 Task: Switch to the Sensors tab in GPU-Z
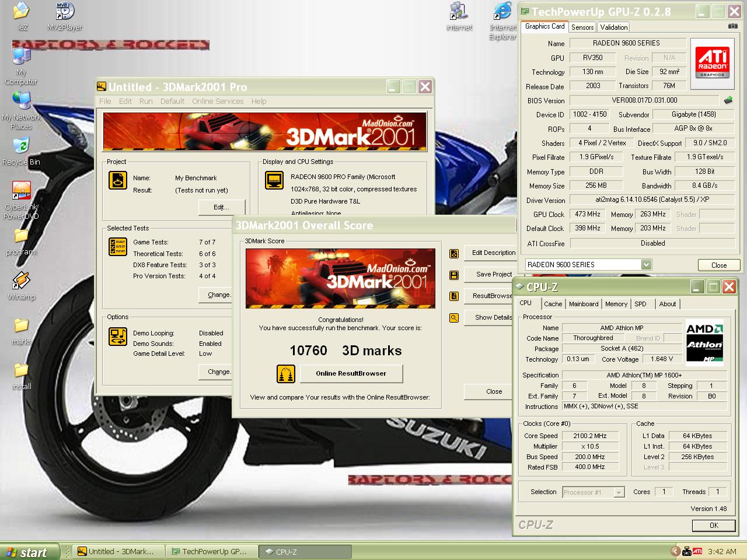(x=582, y=27)
